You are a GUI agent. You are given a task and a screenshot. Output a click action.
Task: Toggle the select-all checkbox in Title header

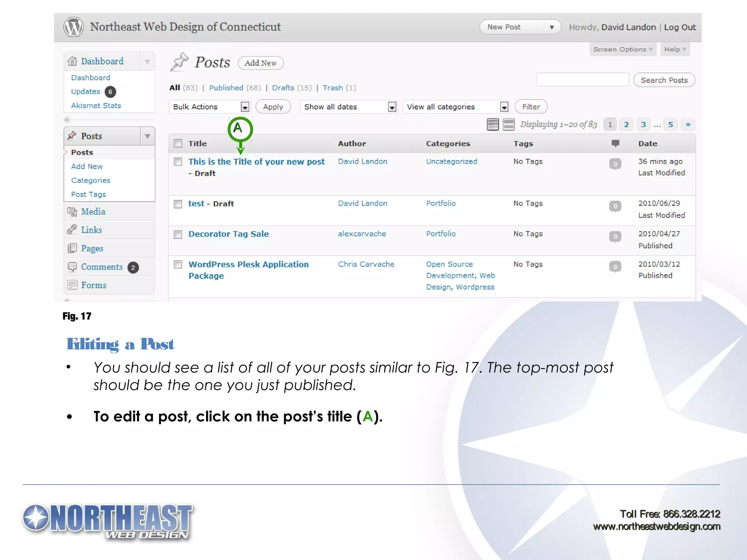point(178,143)
